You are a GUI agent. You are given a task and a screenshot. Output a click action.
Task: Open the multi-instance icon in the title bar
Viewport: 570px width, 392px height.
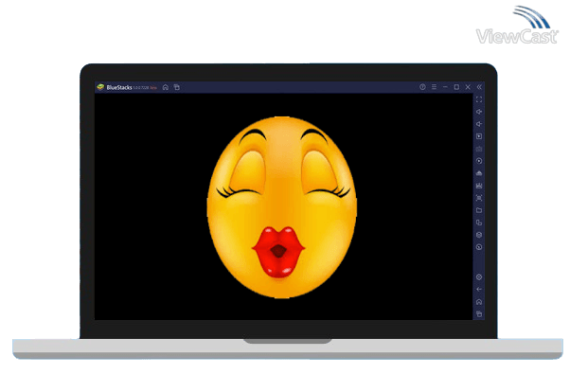(x=177, y=87)
